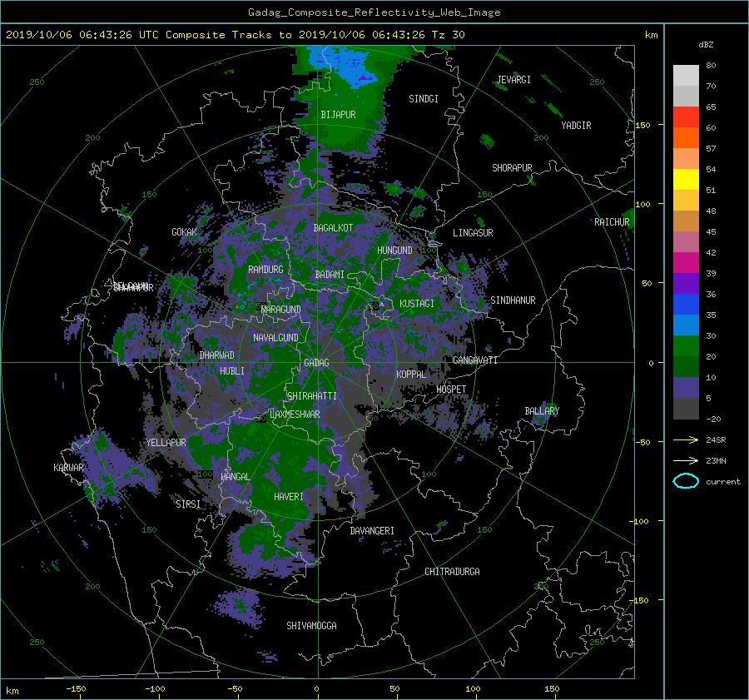Select the magenta 42 dBZ color swatch
The height and width of the screenshot is (700, 749).
coord(686,263)
